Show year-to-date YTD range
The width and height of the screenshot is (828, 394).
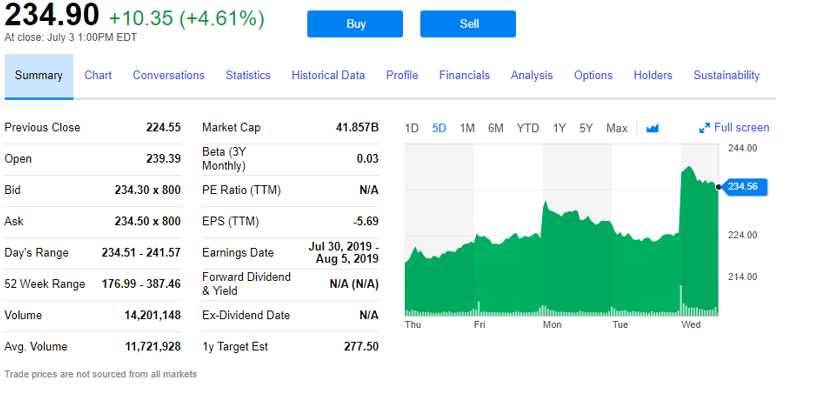pos(528,128)
